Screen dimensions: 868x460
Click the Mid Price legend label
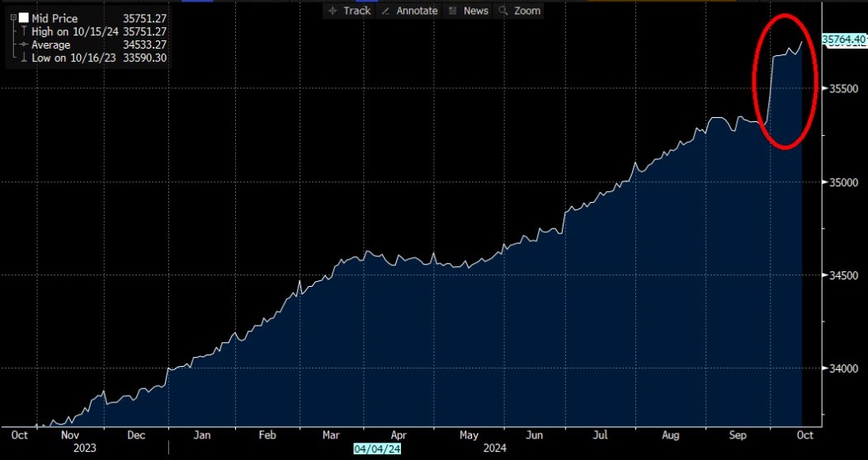[54, 19]
